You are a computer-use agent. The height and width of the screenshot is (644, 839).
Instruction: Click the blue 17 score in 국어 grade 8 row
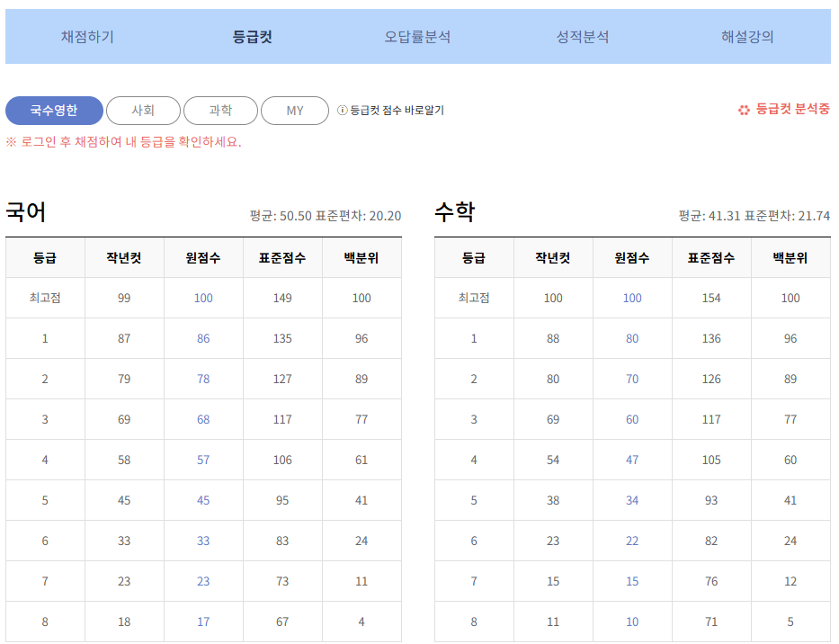tap(202, 621)
